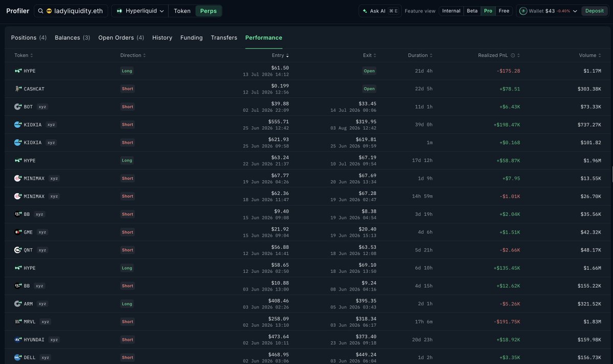613x364 pixels.
Task: Click the Ask AI button
Action: 380,11
